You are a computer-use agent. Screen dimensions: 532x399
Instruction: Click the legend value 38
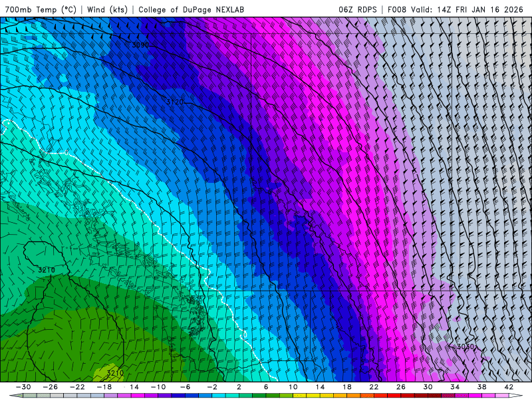coord(481,387)
